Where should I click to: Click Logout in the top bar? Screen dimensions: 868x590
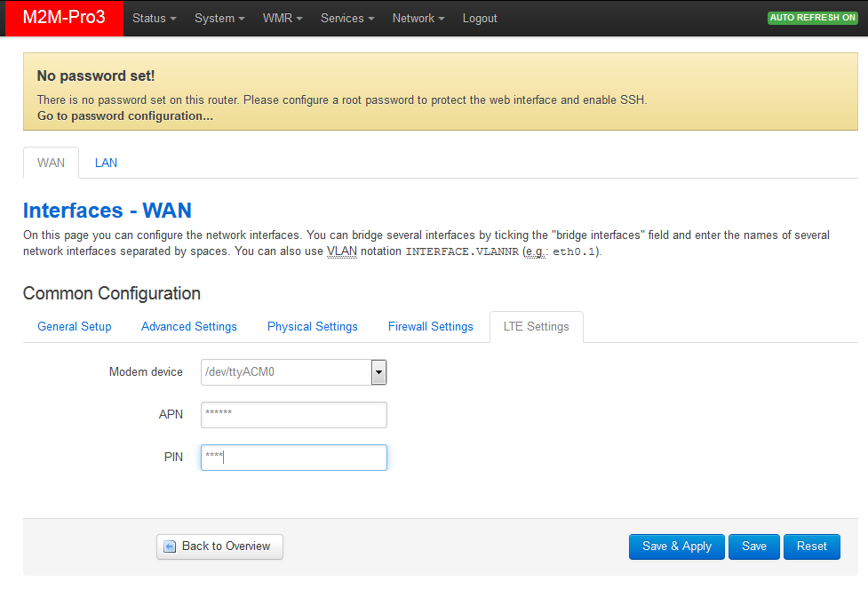(480, 19)
